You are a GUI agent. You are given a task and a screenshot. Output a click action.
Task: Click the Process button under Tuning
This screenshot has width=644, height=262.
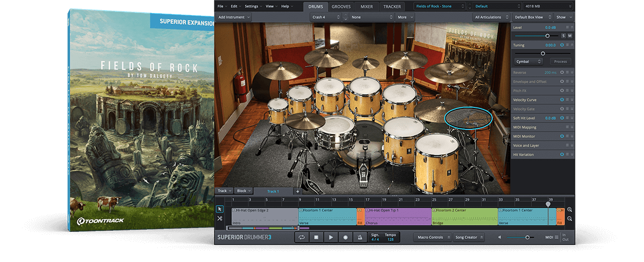pyautogui.click(x=560, y=62)
